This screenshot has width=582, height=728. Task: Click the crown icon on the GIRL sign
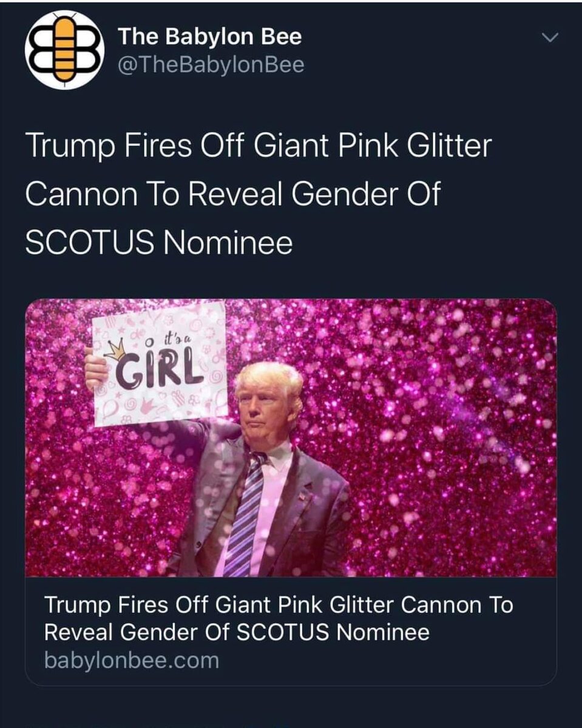pyautogui.click(x=114, y=351)
